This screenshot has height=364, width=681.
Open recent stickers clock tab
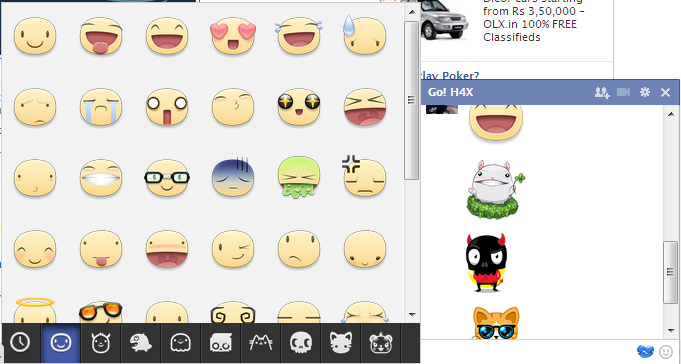click(20, 343)
